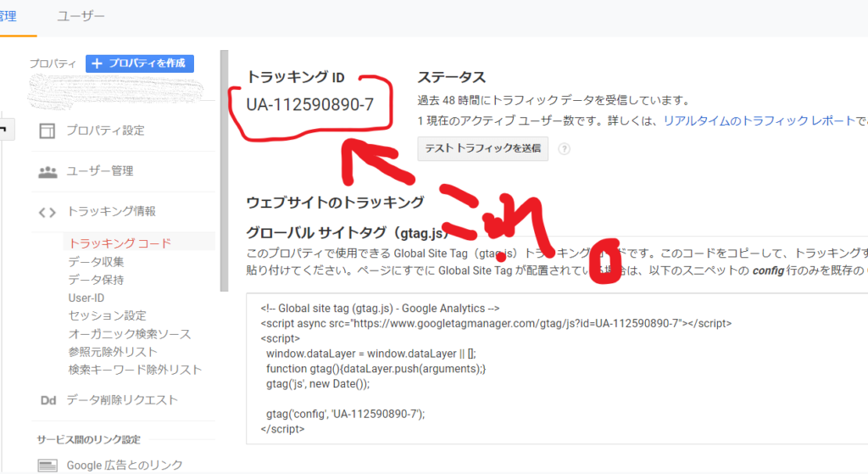Click inside the gtag.js code snippet box
Viewport: 868px width, 474px height.
pyautogui.click(x=557, y=369)
